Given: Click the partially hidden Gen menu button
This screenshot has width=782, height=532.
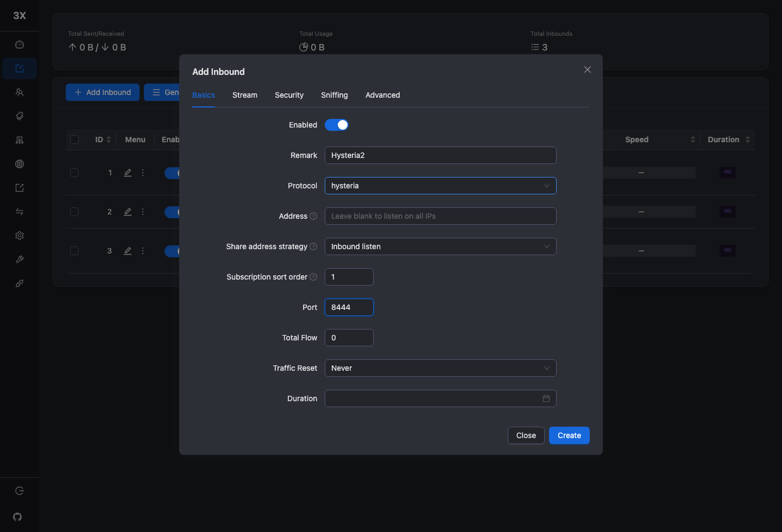Looking at the screenshot, I should 162,92.
